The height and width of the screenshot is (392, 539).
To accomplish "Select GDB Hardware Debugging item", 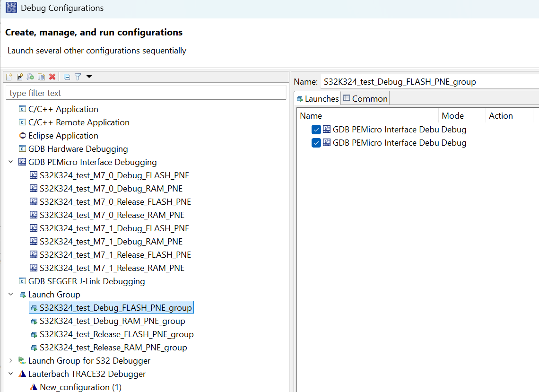I will (x=78, y=149).
